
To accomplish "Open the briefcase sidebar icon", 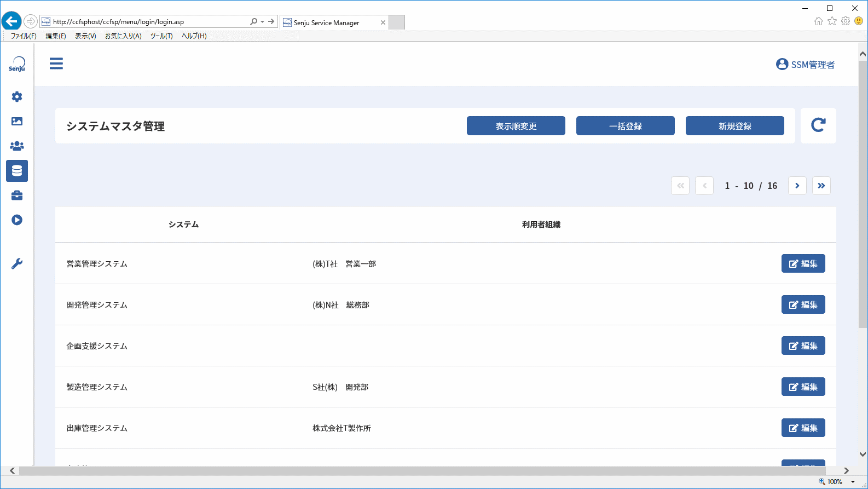I will pyautogui.click(x=17, y=195).
